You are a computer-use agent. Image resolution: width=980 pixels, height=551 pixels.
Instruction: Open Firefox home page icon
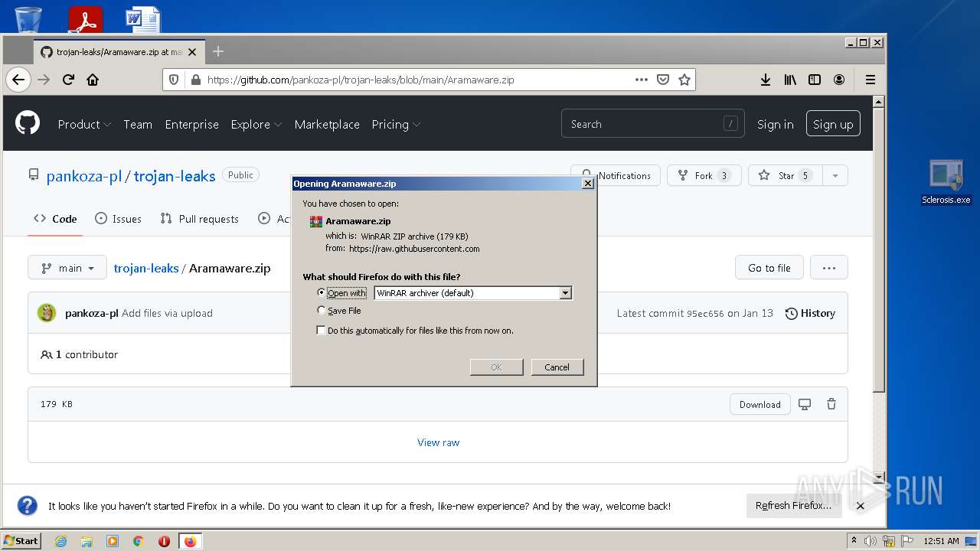(x=93, y=80)
